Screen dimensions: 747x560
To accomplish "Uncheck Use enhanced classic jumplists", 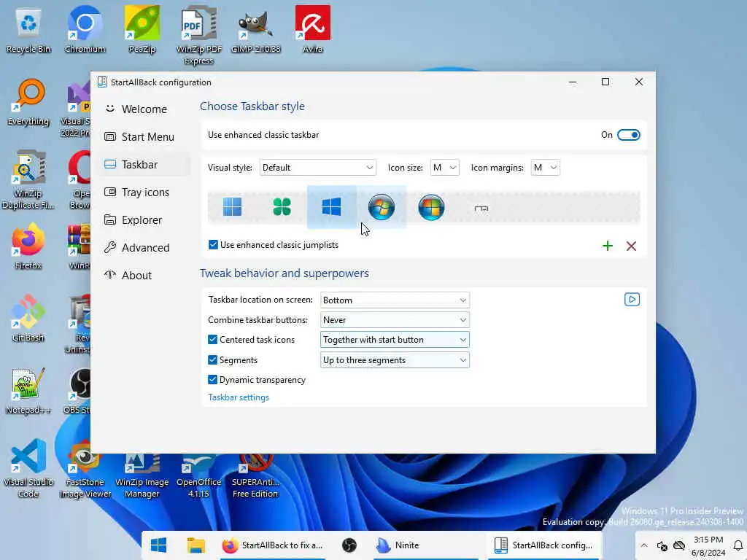I will point(213,245).
